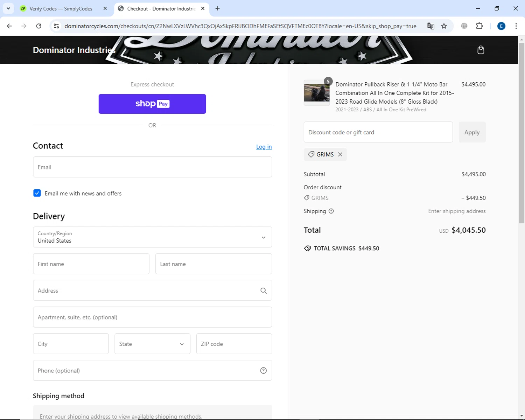This screenshot has height=420, width=525.
Task: Click the Dominator Industries store title
Action: [x=74, y=50]
